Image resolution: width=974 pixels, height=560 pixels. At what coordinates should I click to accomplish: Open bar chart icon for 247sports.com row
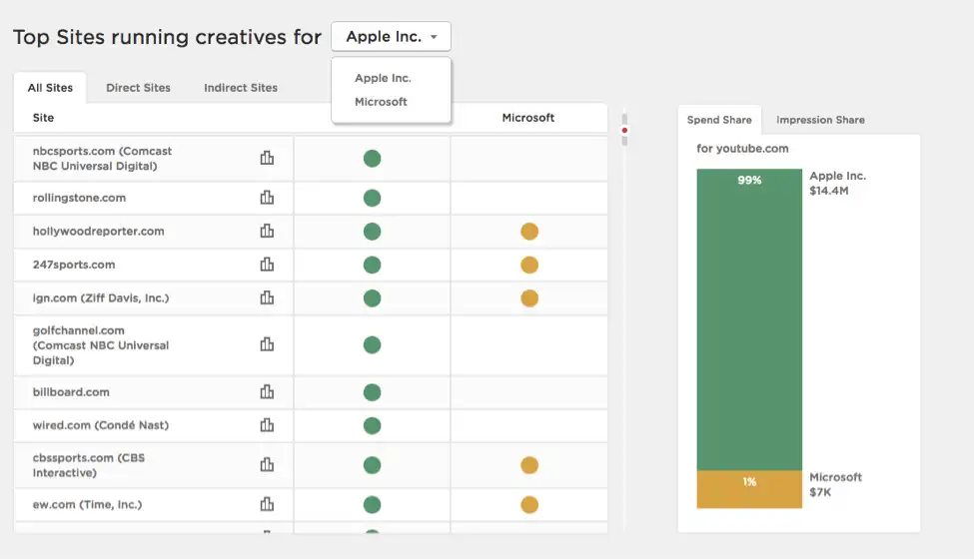click(x=267, y=265)
